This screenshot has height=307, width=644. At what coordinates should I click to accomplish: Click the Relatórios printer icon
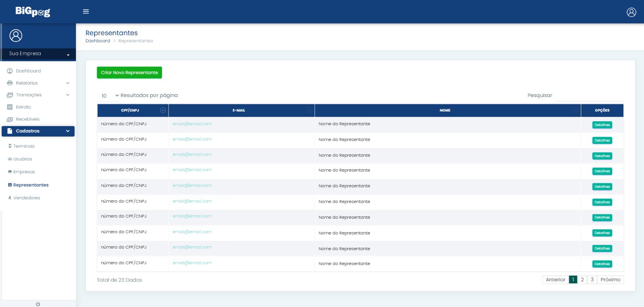point(10,83)
